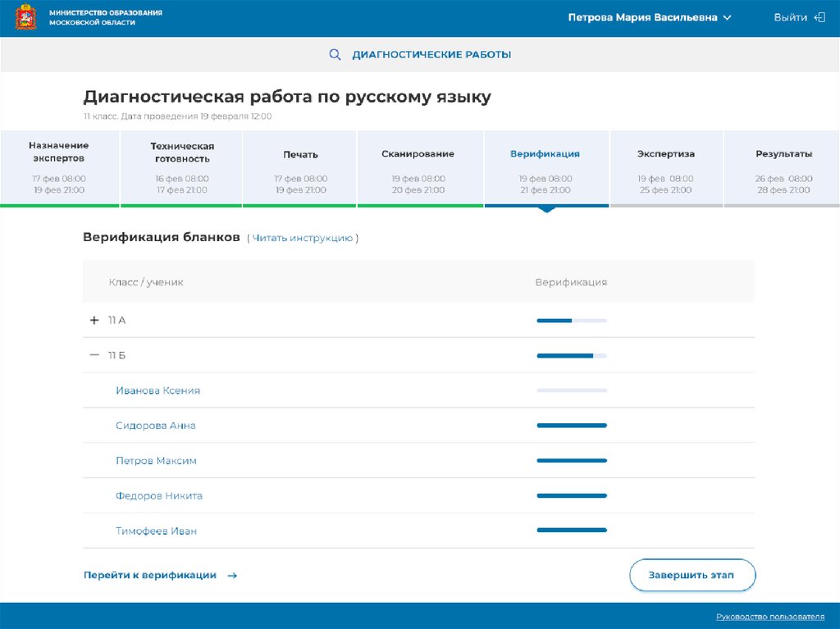Expand class 11 А with plus icon
Screen dimensions: 840x629
tap(94, 320)
